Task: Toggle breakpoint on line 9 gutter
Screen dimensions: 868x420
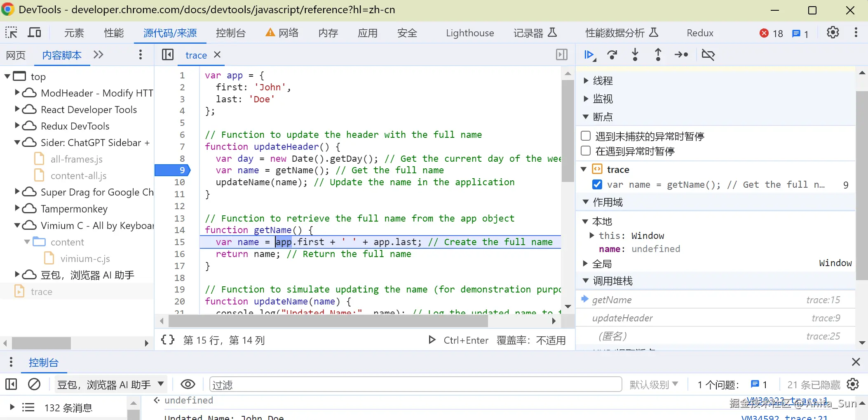Action: pos(173,170)
